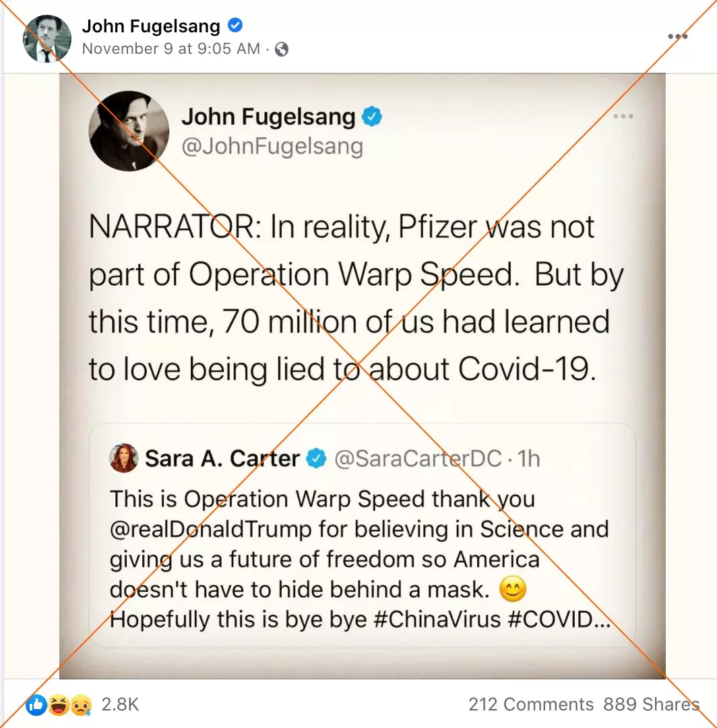Screen dimensions: 717x728
Task: Click the @JohnFugelsang handle in the tweet
Action: 272,147
